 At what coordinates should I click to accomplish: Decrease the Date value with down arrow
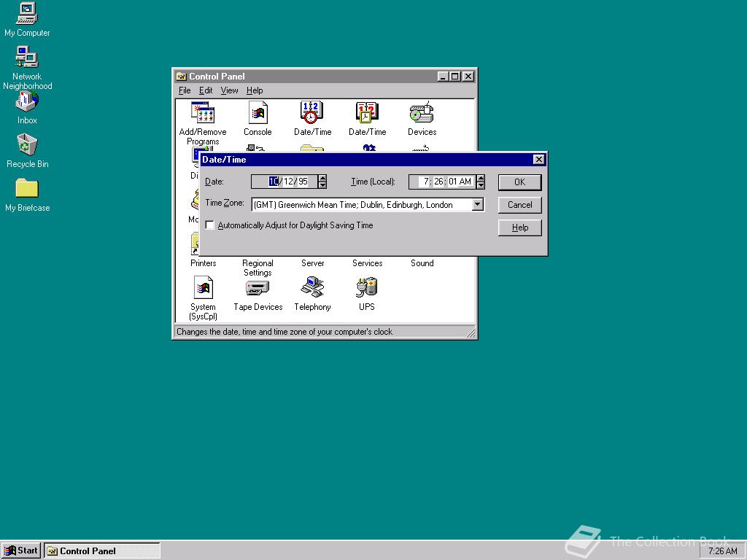point(322,184)
